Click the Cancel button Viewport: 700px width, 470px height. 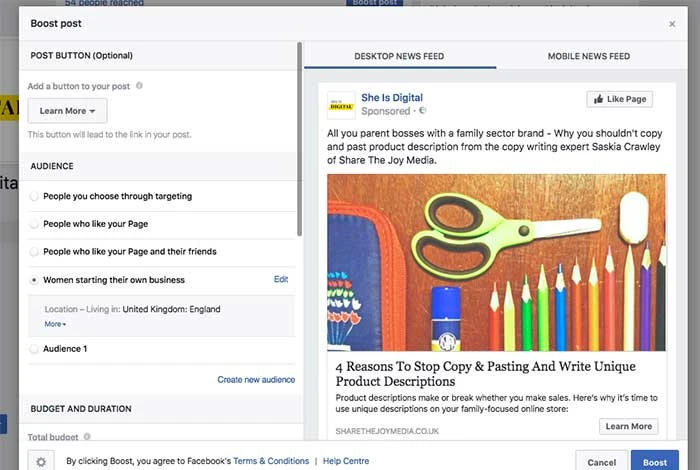[x=602, y=462]
